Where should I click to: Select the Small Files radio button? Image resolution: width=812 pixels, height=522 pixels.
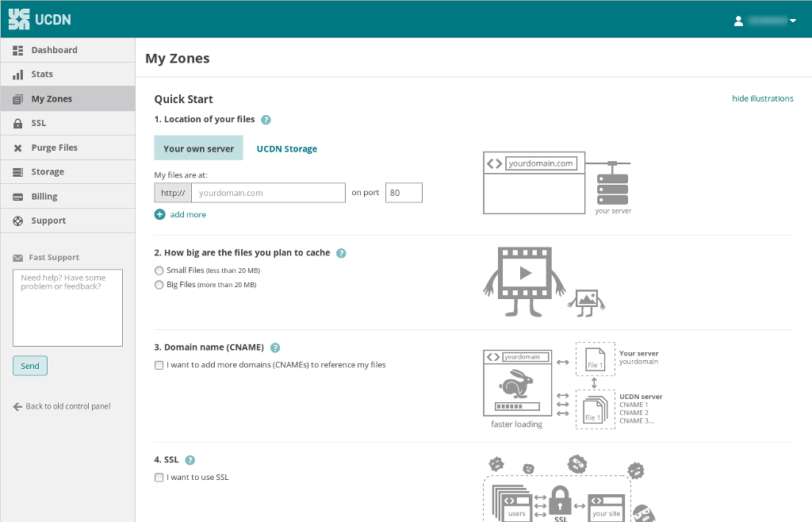[x=159, y=271]
